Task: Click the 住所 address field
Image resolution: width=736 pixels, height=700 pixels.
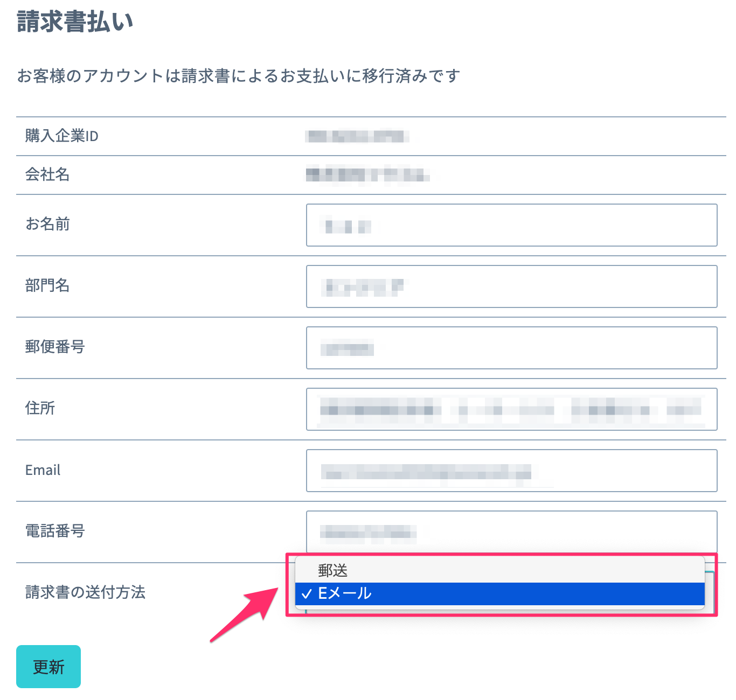Action: [x=511, y=409]
